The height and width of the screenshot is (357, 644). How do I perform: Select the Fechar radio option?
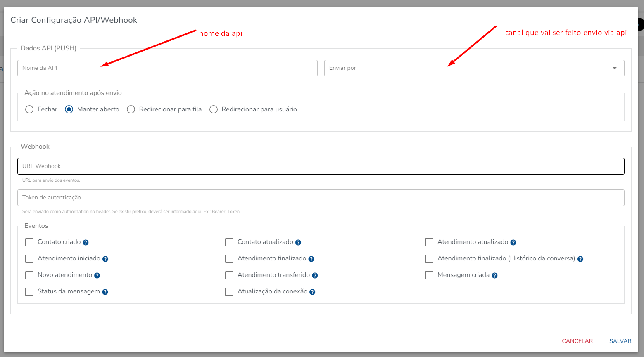pos(29,109)
